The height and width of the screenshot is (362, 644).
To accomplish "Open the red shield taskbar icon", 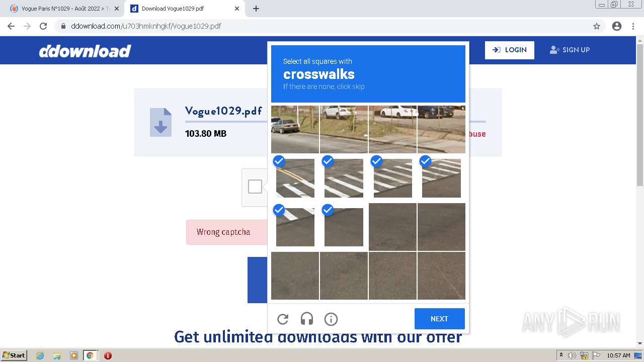I will tap(108, 355).
